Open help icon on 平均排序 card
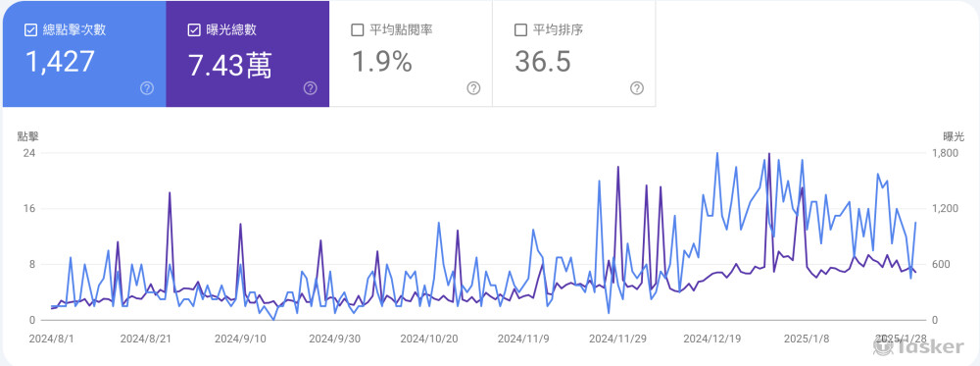 tap(637, 88)
